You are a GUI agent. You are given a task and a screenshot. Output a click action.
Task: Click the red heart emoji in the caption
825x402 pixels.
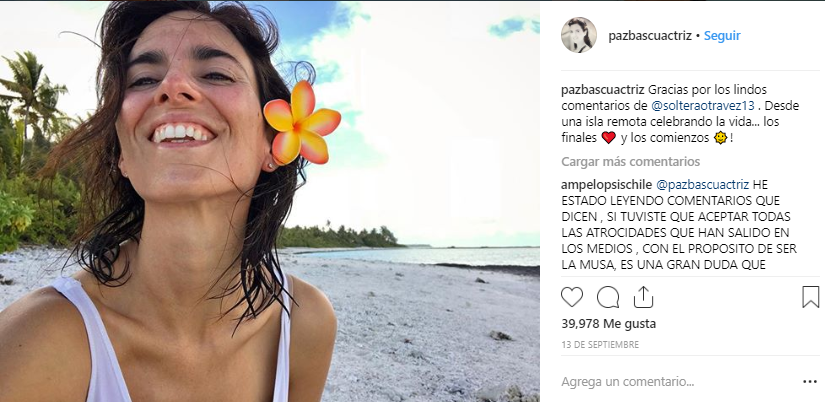tap(607, 139)
